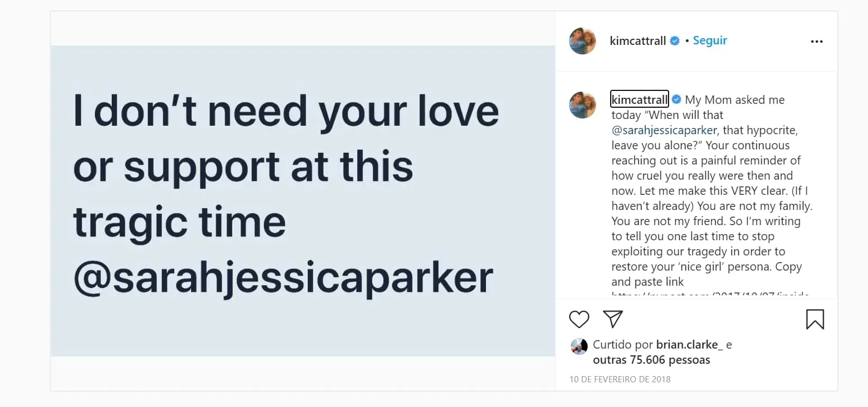Save the post using the bookmark icon
The image size is (868, 407).
click(x=815, y=319)
